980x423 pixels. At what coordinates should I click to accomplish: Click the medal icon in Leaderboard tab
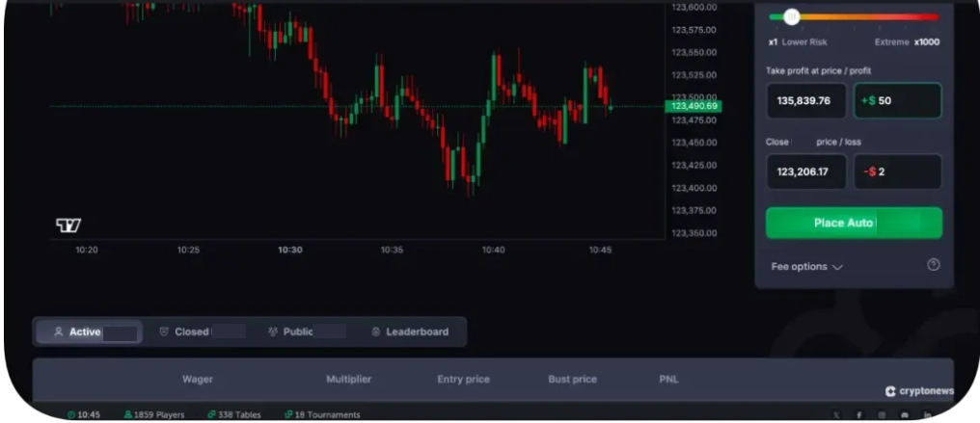click(x=375, y=331)
